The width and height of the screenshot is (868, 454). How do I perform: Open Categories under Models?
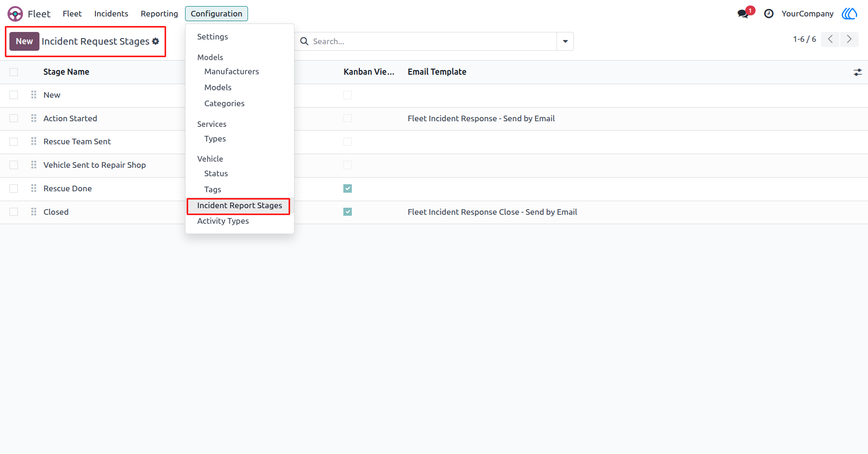click(x=225, y=103)
